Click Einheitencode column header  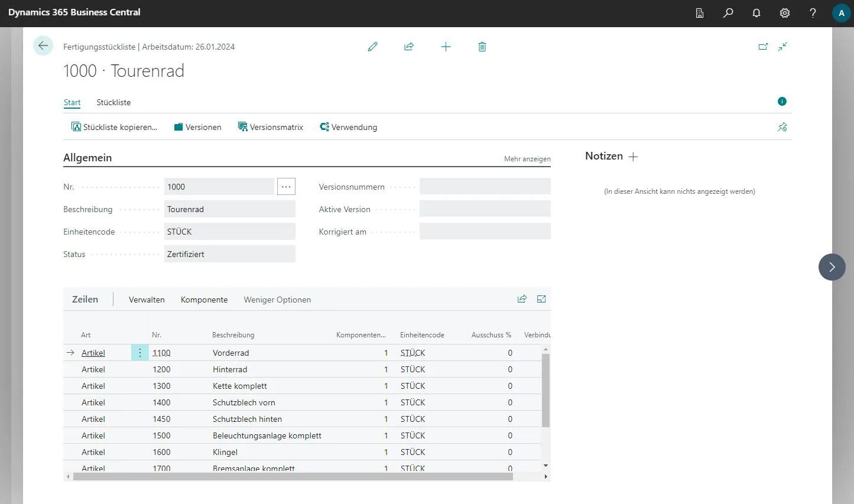point(422,335)
